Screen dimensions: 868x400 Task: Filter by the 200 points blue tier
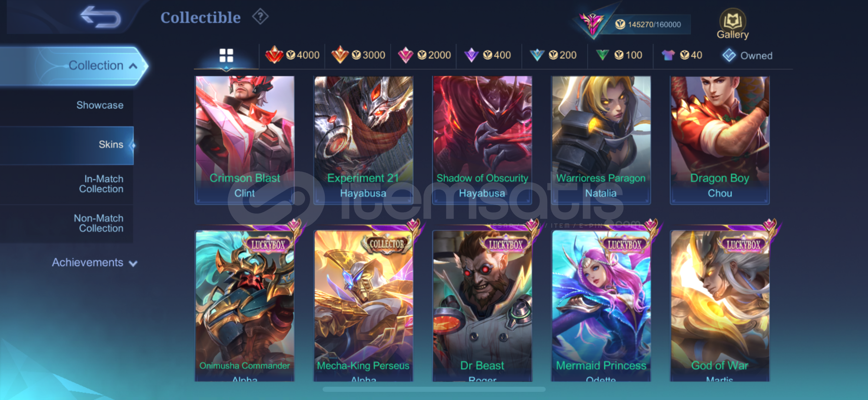pyautogui.click(x=553, y=55)
